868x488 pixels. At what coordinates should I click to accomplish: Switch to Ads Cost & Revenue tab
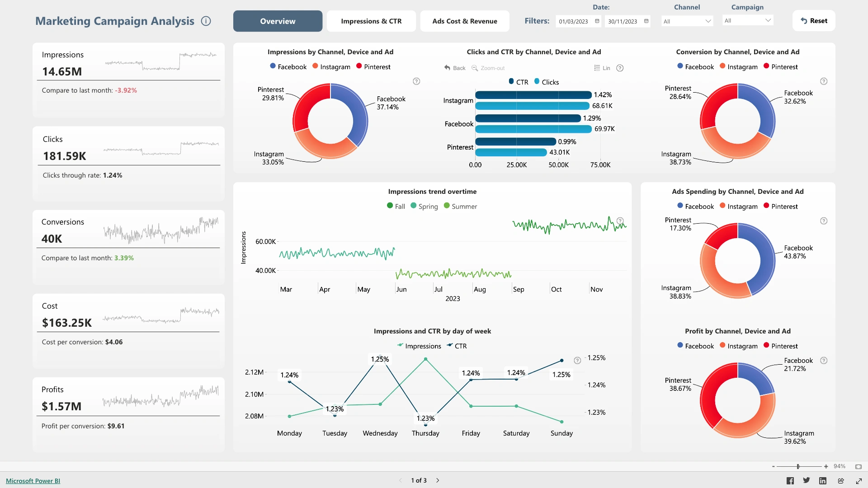[465, 21]
